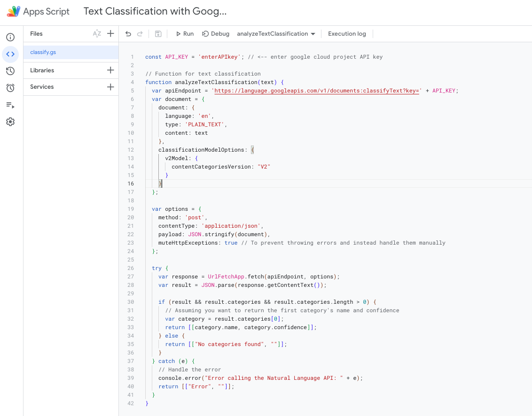532x416 pixels.
Task: Click UrlFetchApp on line 27
Action: point(226,277)
